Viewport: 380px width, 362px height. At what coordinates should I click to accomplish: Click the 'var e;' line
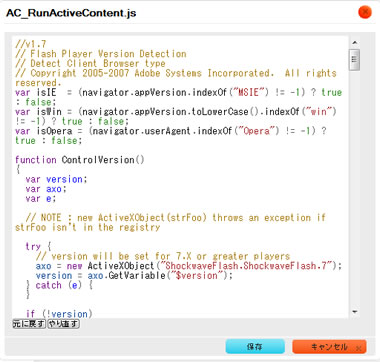[41, 199]
